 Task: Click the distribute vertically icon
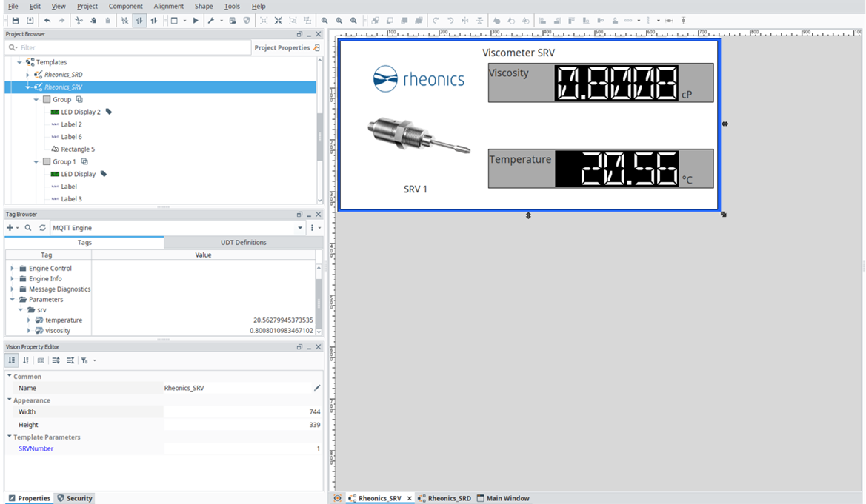(x=648, y=21)
